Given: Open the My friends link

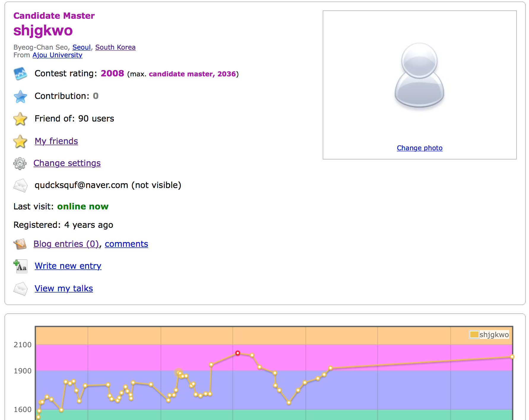Looking at the screenshot, I should [56, 141].
